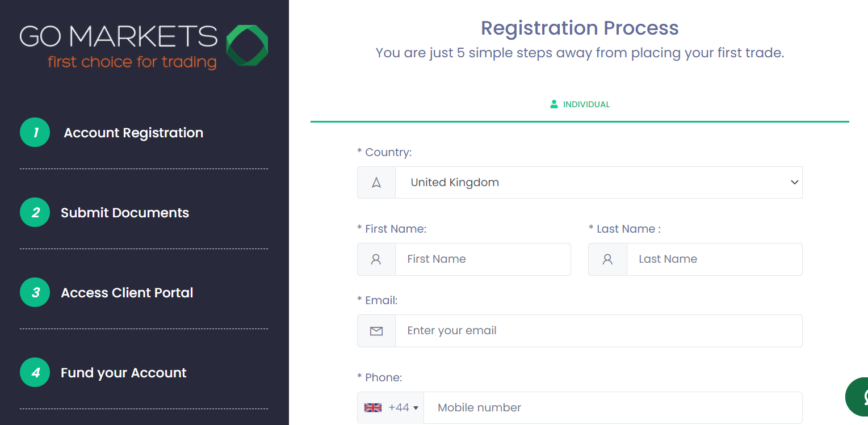Click the step 4 green circle

point(35,372)
